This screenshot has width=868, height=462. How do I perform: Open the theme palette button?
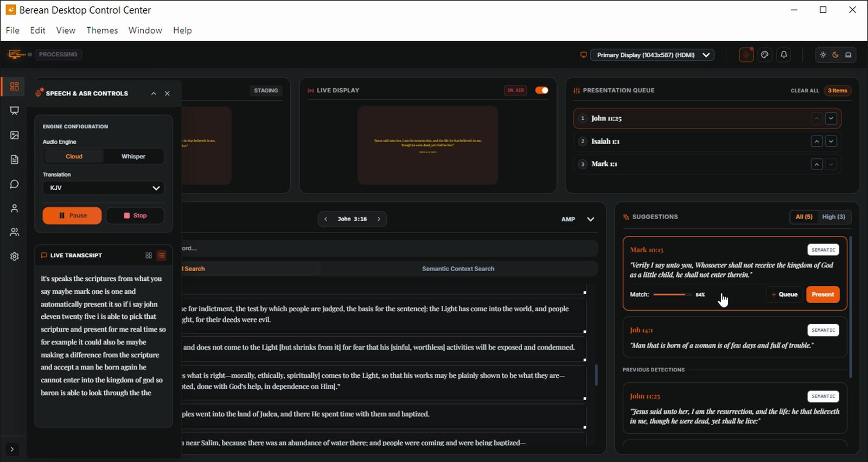tap(765, 55)
